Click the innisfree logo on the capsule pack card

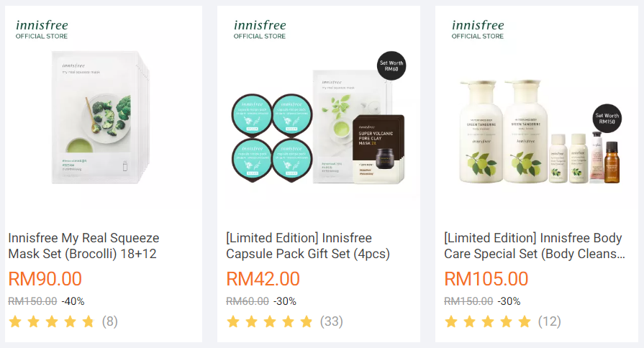click(x=260, y=29)
